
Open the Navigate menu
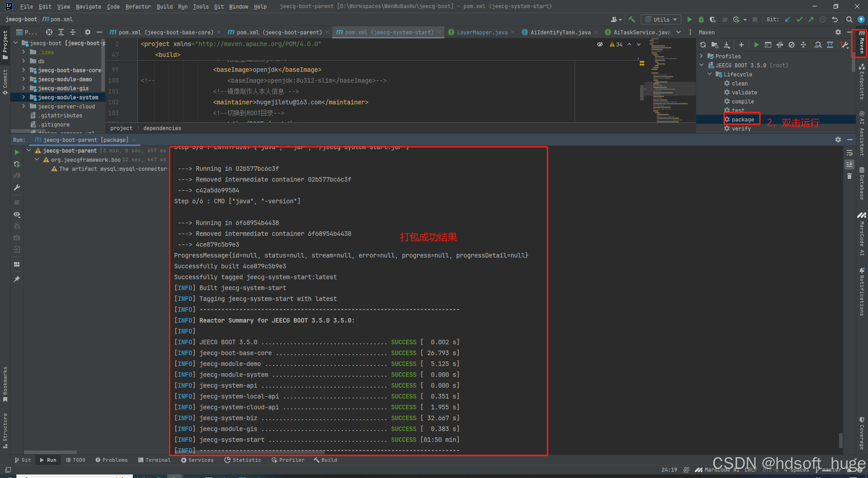89,6
